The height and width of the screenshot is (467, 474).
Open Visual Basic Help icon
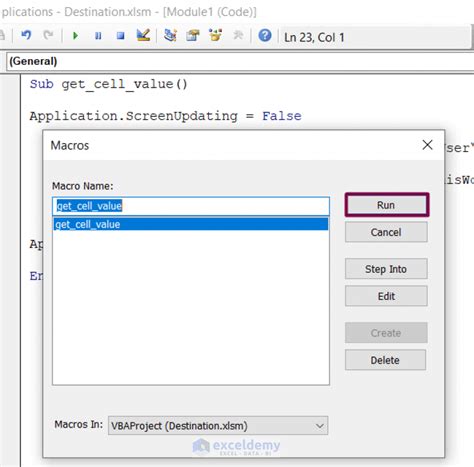265,35
